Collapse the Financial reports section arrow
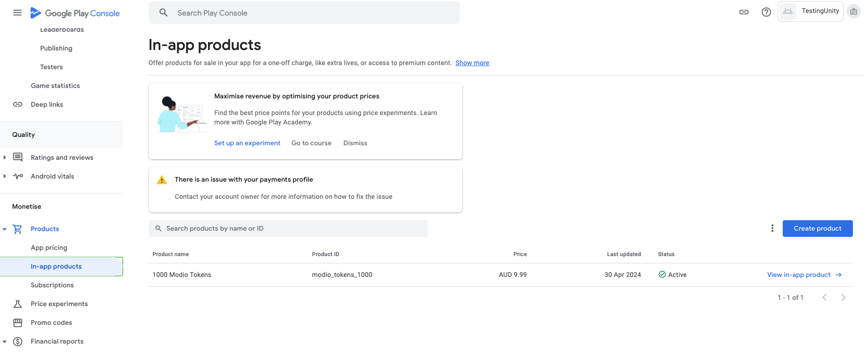The image size is (868, 354). click(x=5, y=342)
